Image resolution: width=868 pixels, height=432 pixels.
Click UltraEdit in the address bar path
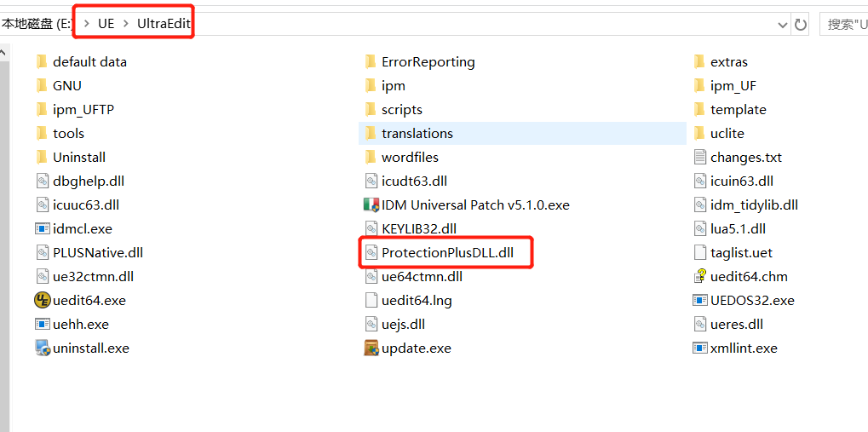[164, 24]
